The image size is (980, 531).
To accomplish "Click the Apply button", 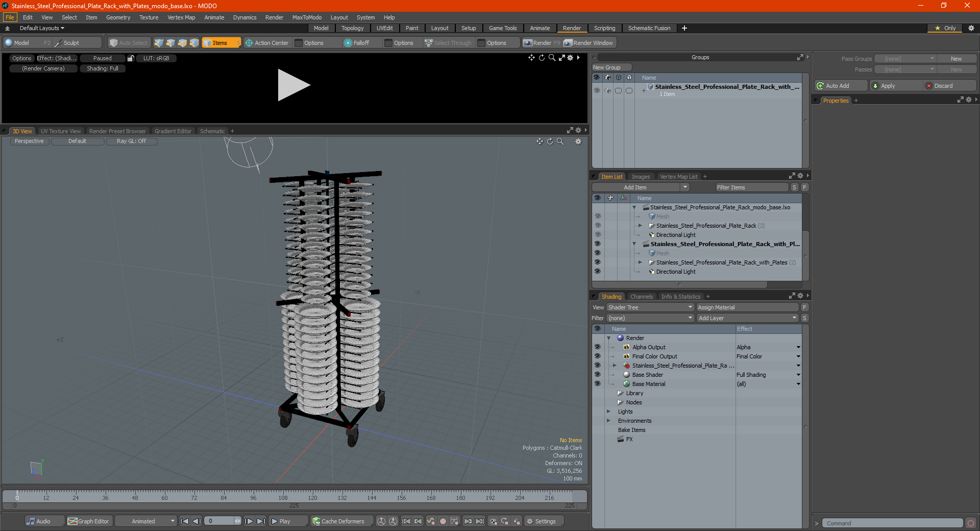I will pyautogui.click(x=896, y=86).
